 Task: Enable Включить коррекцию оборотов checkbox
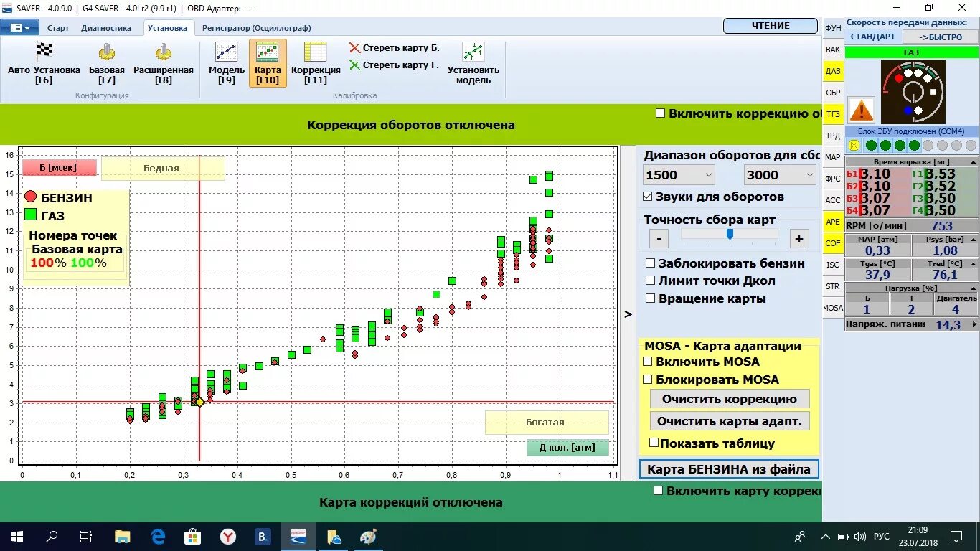click(x=660, y=113)
